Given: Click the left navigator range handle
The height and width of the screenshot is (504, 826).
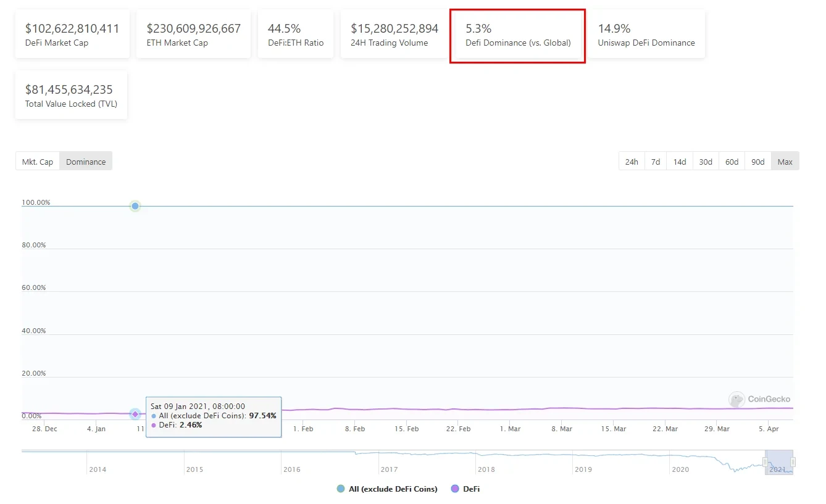Looking at the screenshot, I should click(766, 462).
